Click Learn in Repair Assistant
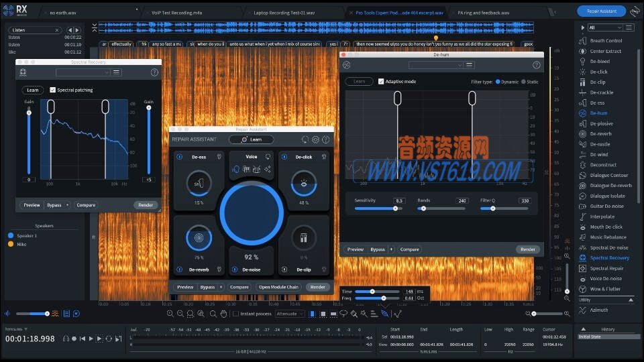Image resolution: width=644 pixels, height=362 pixels. (252, 139)
